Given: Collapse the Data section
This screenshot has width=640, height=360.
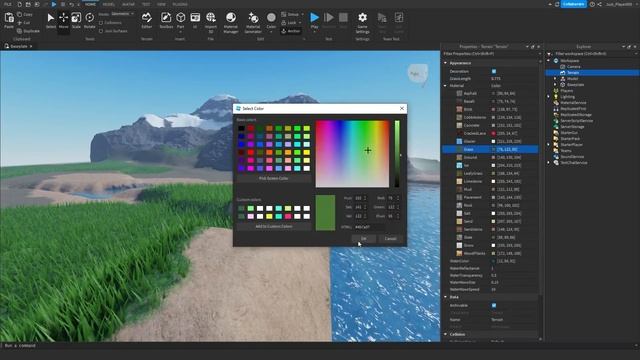Looking at the screenshot, I should 446,297.
